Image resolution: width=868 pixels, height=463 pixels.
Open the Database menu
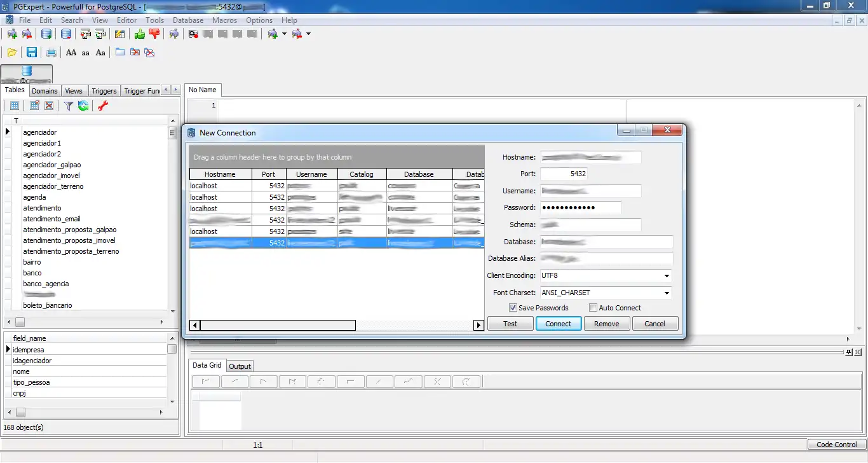(188, 20)
